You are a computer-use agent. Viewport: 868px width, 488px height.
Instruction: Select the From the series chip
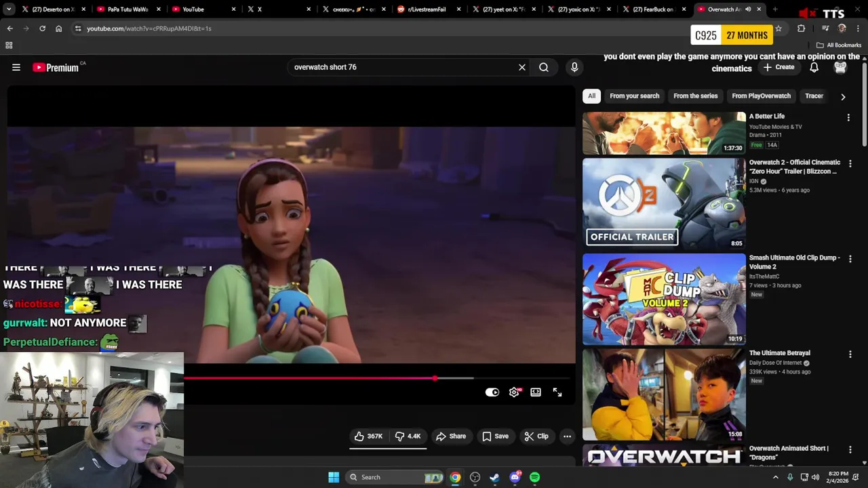tap(695, 96)
